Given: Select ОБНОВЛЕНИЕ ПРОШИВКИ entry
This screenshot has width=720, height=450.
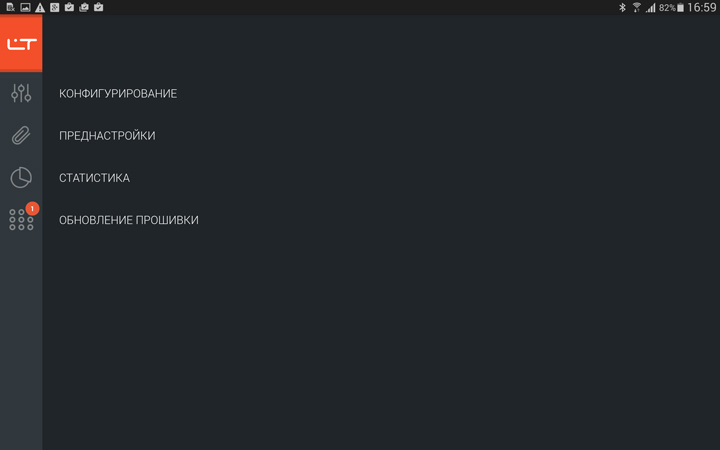Looking at the screenshot, I should pos(129,220).
